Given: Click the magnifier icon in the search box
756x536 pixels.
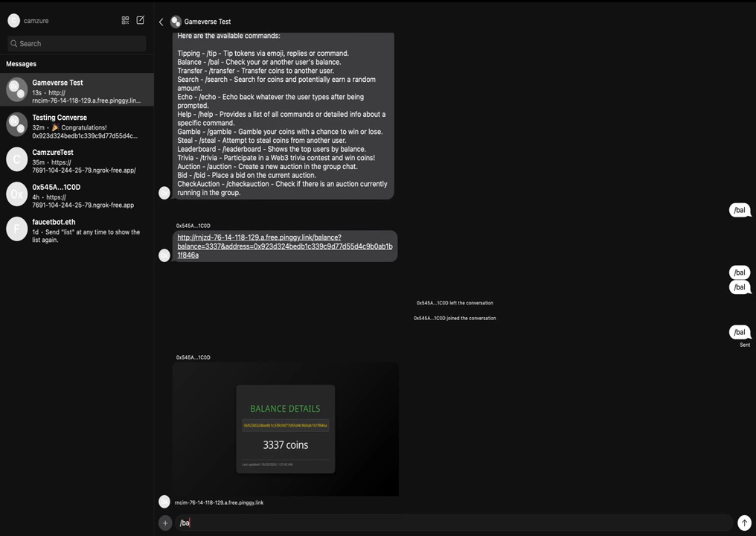Looking at the screenshot, I should pyautogui.click(x=13, y=43).
